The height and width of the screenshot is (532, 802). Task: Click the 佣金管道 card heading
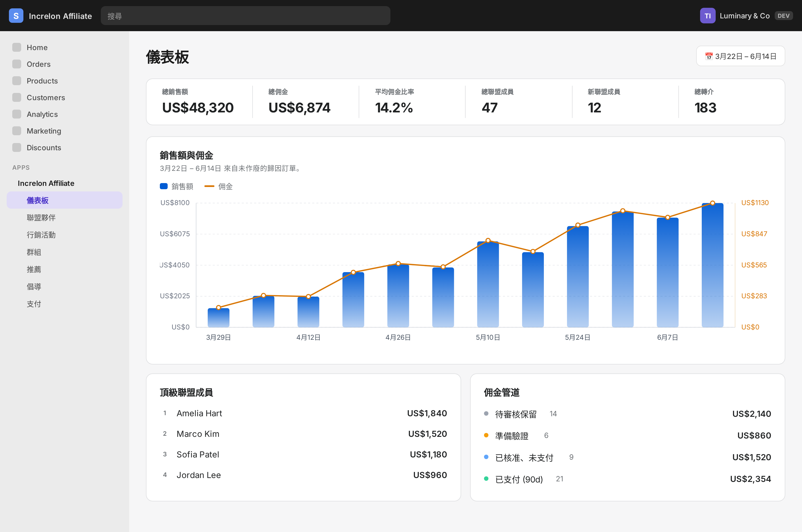point(502,393)
